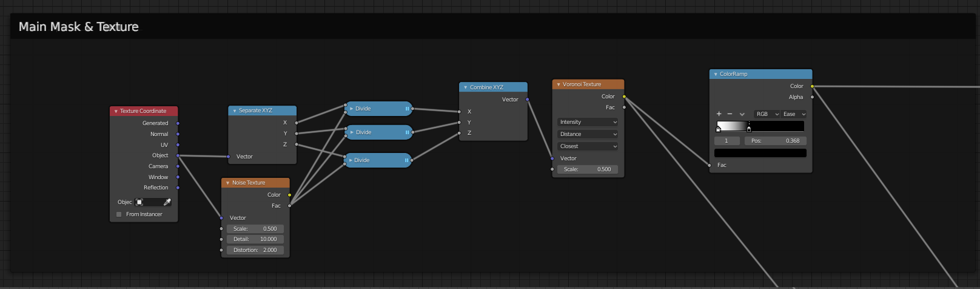Collapse the Combine XYZ node
This screenshot has width=980, height=289.
tap(466, 87)
